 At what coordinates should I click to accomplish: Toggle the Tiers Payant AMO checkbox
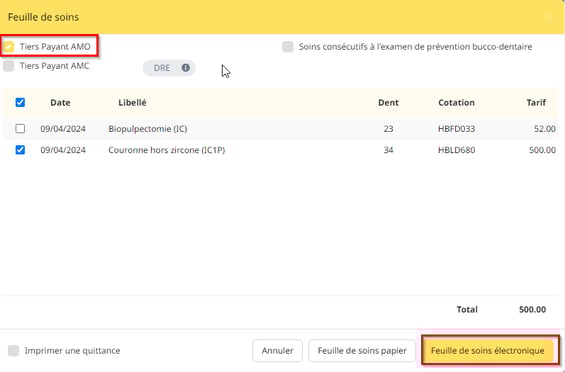[x=9, y=46]
